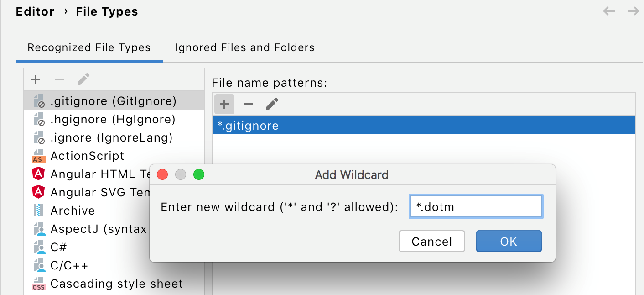Click the plus icon under File name patterns
The image size is (644, 295).
[x=224, y=104]
